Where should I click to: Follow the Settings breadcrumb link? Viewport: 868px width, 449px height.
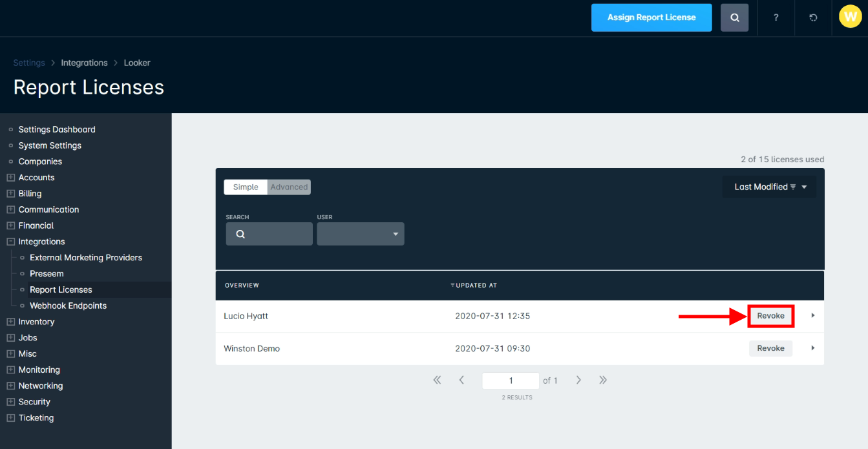tap(29, 63)
